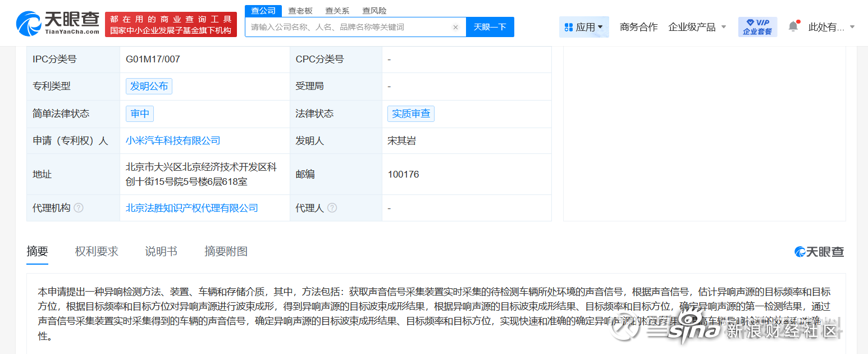The height and width of the screenshot is (354, 868).
Task: Click the TianYanCha logo
Action: [x=58, y=24]
